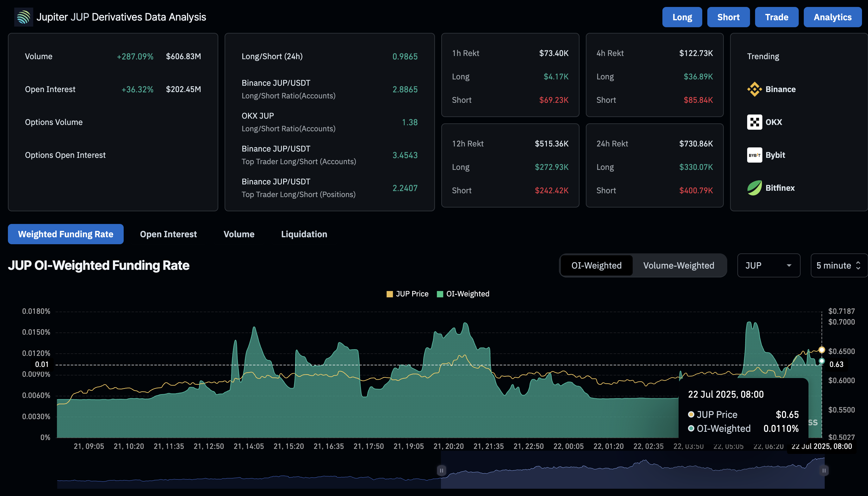Open the Liquidation tab

point(304,234)
